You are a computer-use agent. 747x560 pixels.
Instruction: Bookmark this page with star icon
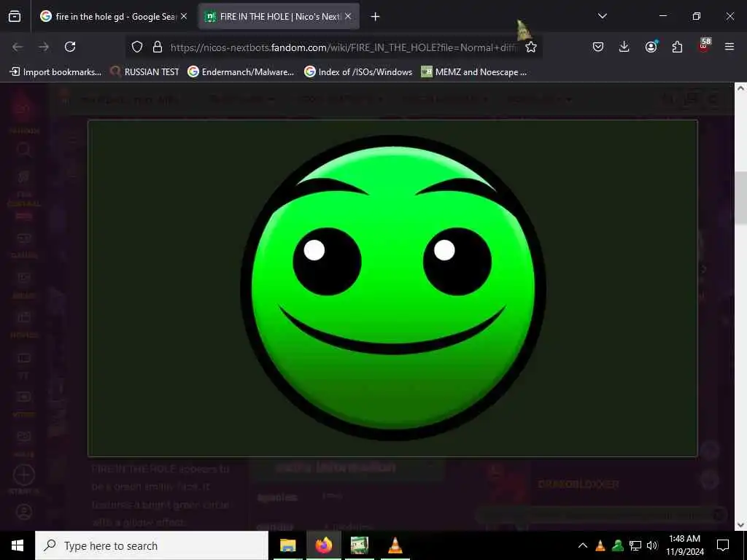click(531, 47)
